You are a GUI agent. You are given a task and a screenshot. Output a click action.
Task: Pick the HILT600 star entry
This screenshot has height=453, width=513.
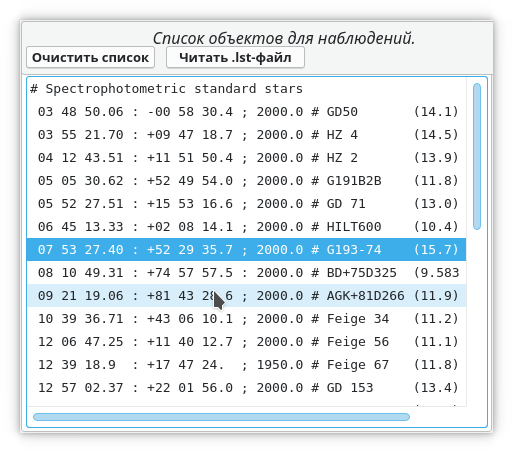click(x=247, y=227)
